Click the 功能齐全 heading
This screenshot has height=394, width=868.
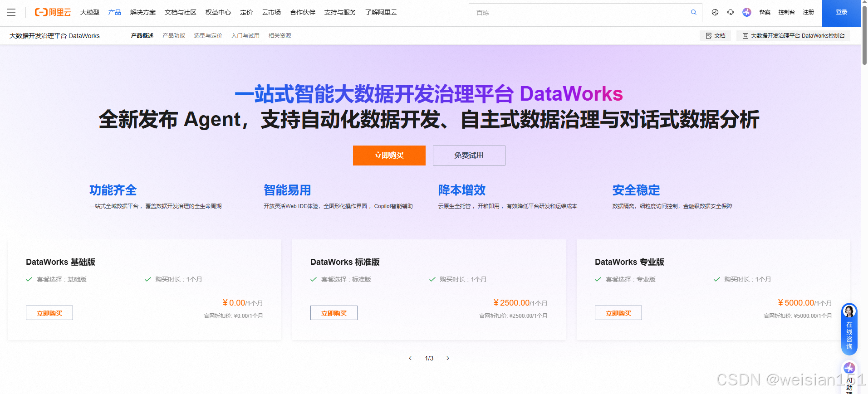point(113,190)
